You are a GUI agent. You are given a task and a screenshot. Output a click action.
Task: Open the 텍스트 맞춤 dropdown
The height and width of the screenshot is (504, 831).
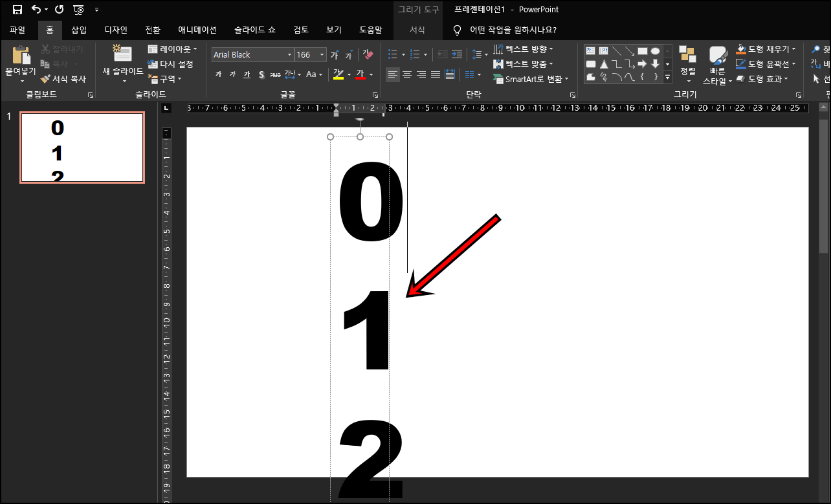coord(523,64)
